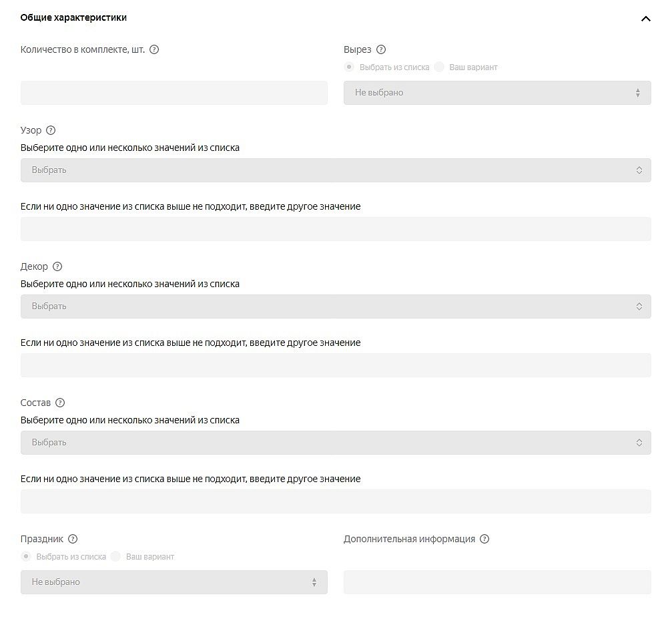Show the tooltip icon for Узор
Image resolution: width=672 pixels, height=635 pixels.
click(51, 130)
